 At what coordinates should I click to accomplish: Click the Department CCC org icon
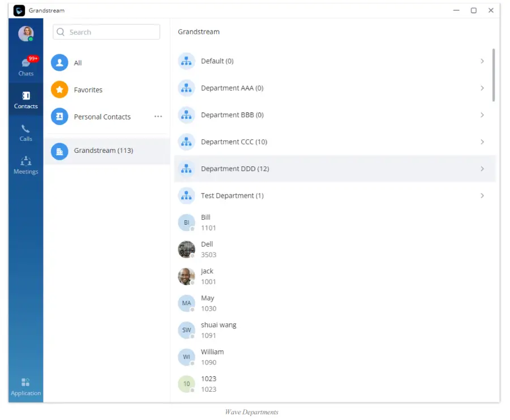tap(186, 142)
